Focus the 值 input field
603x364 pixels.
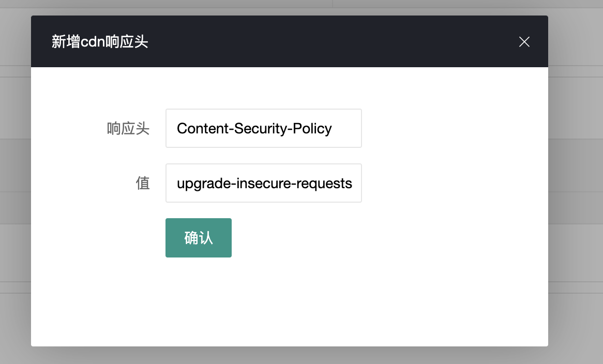pyautogui.click(x=263, y=183)
